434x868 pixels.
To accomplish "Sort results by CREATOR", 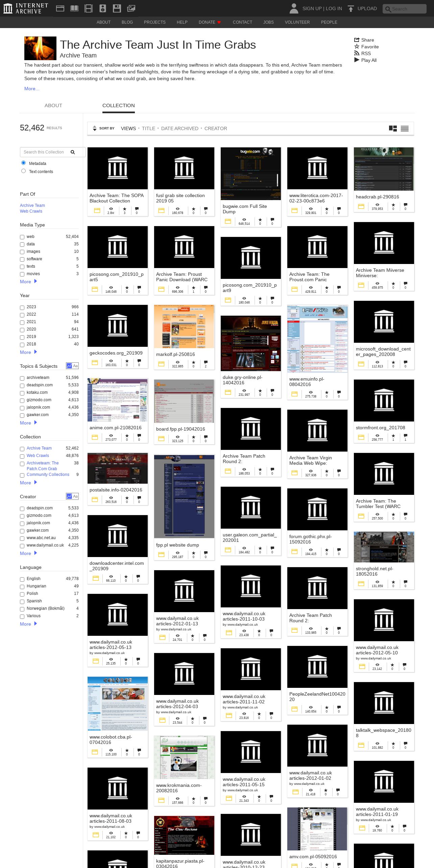I will [216, 128].
